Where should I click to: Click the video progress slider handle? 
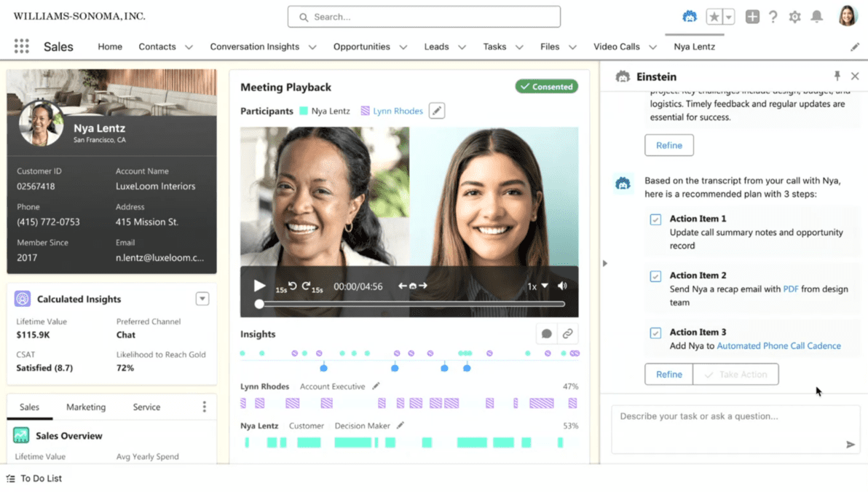(x=259, y=304)
